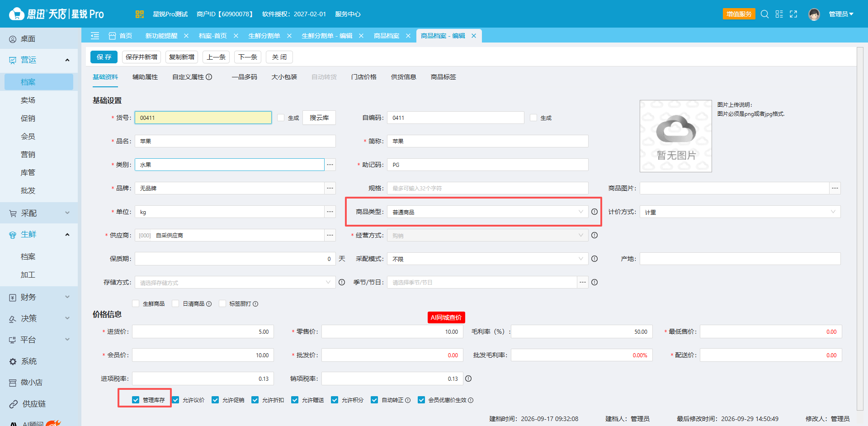This screenshot has height=426, width=868.
Task: Open the 商品类型 dropdown
Action: pyautogui.click(x=488, y=212)
